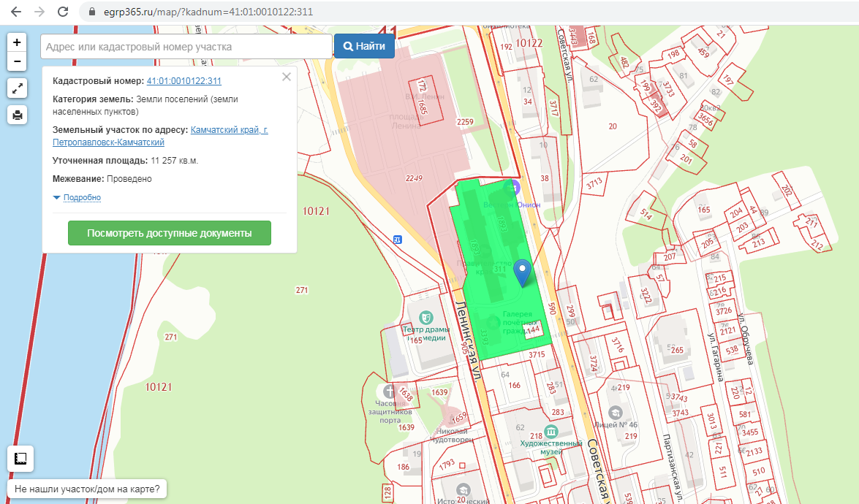859x504 pixels.
Task: Click the Лицей № 46 school icon
Action: (616, 413)
